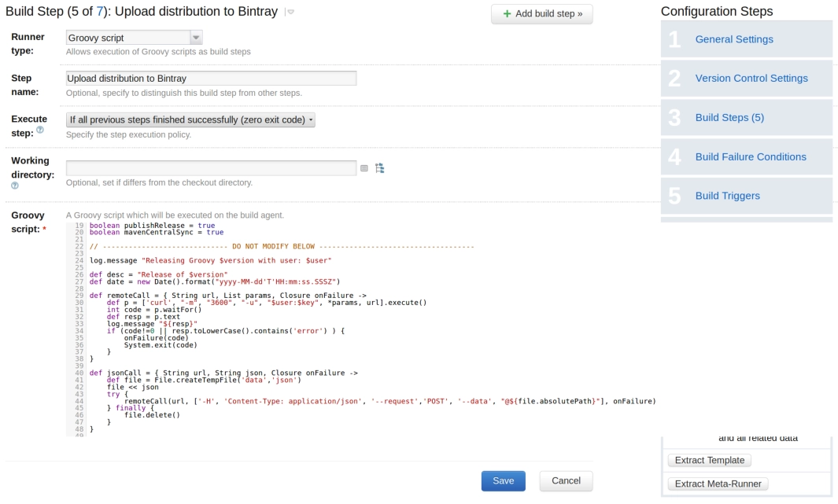Screen dimensions: 838x504
Task: Click the 'int code = p.waitFor()' line
Action: tap(154, 311)
